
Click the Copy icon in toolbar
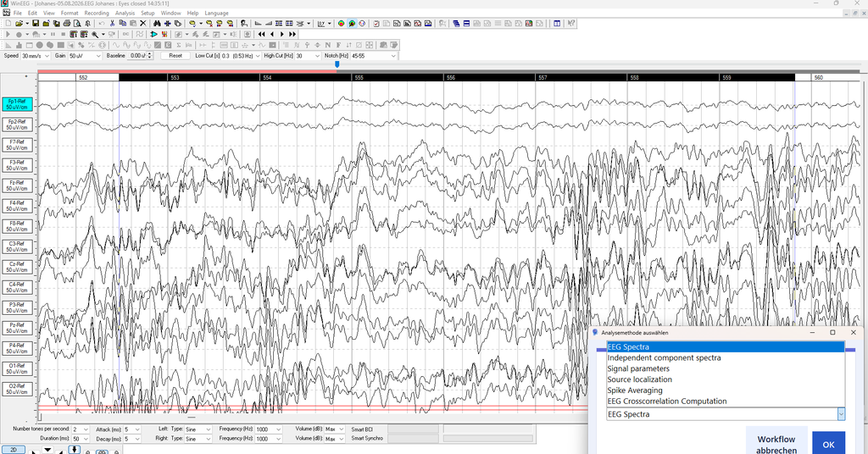click(x=123, y=23)
